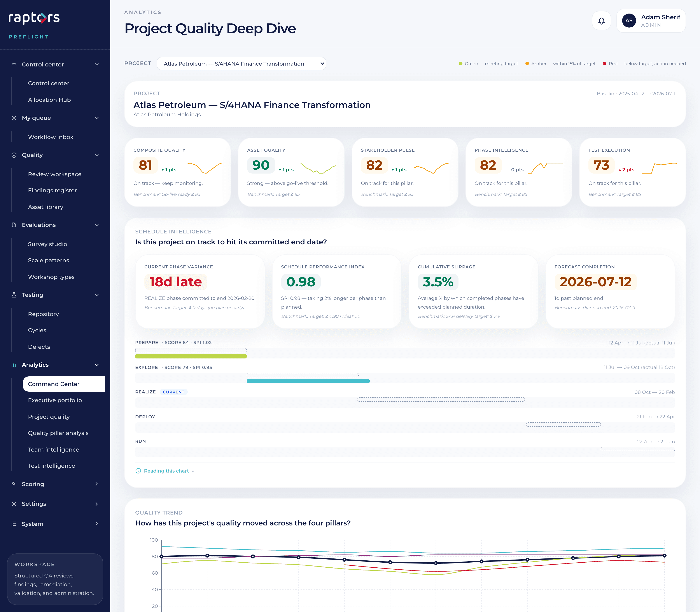The height and width of the screenshot is (612, 700).
Task: Click the AS user avatar
Action: (x=629, y=21)
